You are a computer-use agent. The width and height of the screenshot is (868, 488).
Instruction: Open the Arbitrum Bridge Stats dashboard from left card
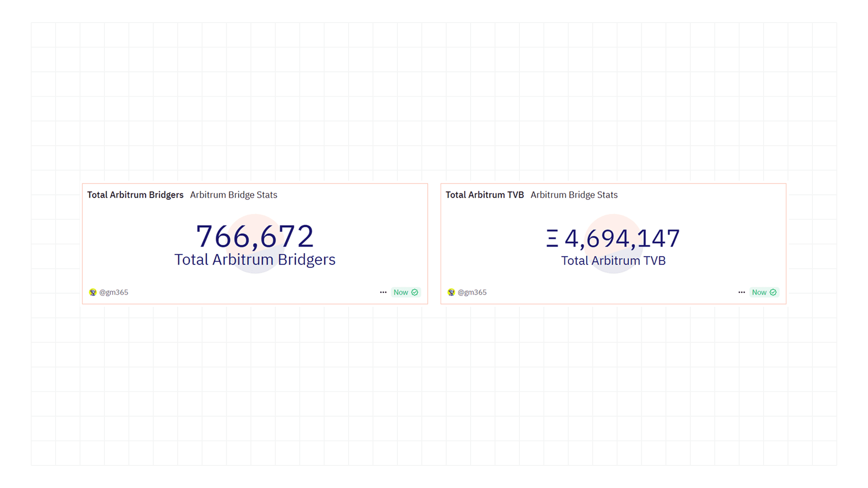(233, 195)
